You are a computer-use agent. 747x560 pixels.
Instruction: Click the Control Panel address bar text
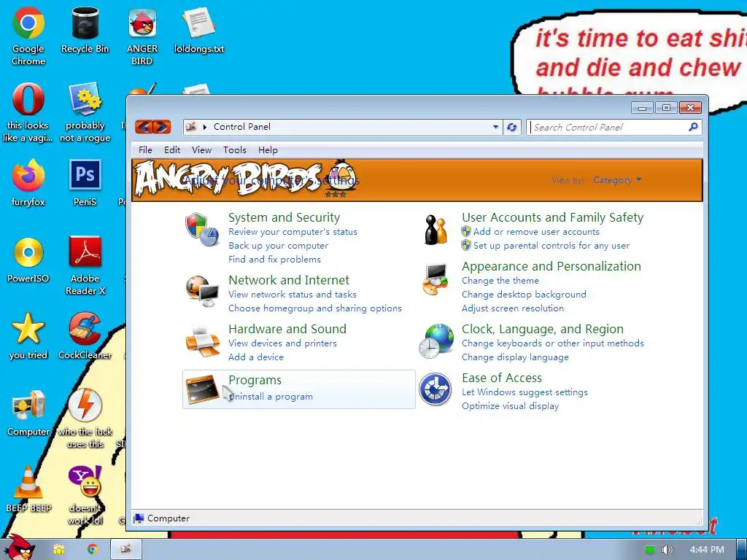coord(242,127)
